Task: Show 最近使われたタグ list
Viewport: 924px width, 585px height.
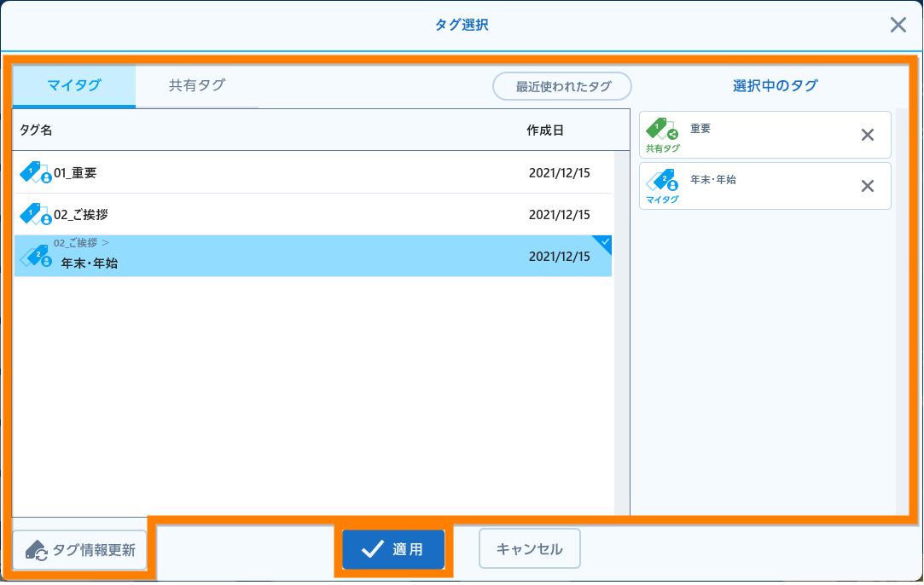Action: [x=562, y=86]
